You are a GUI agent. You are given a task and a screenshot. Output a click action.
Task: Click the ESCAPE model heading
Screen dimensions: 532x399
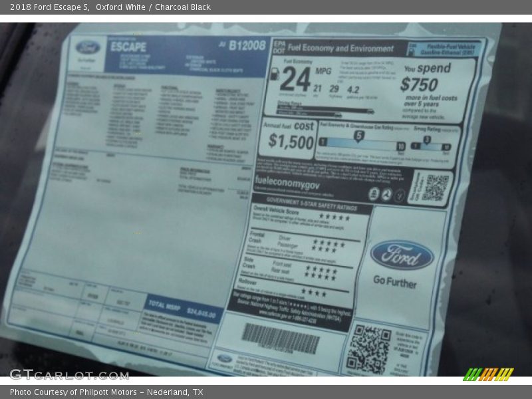128,47
